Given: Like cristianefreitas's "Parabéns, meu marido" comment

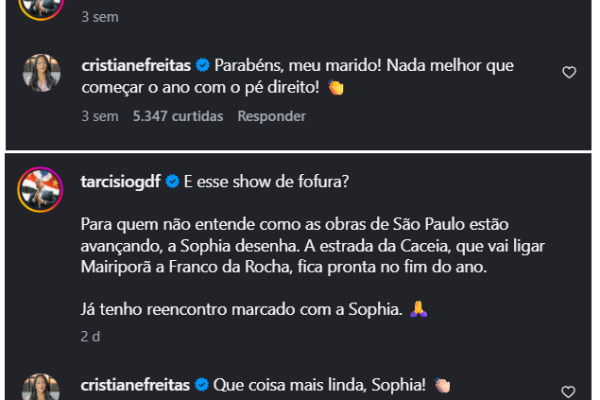Looking at the screenshot, I should click(569, 72).
